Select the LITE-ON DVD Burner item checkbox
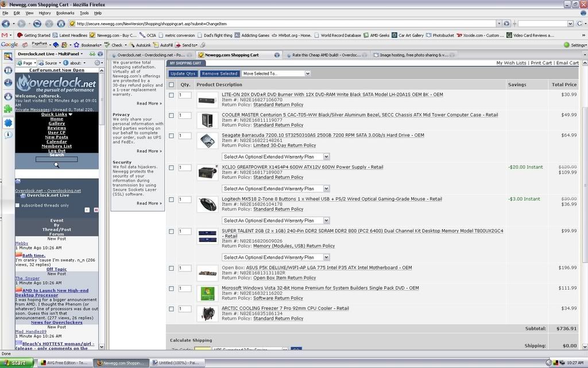The image size is (588, 368). pos(171,95)
